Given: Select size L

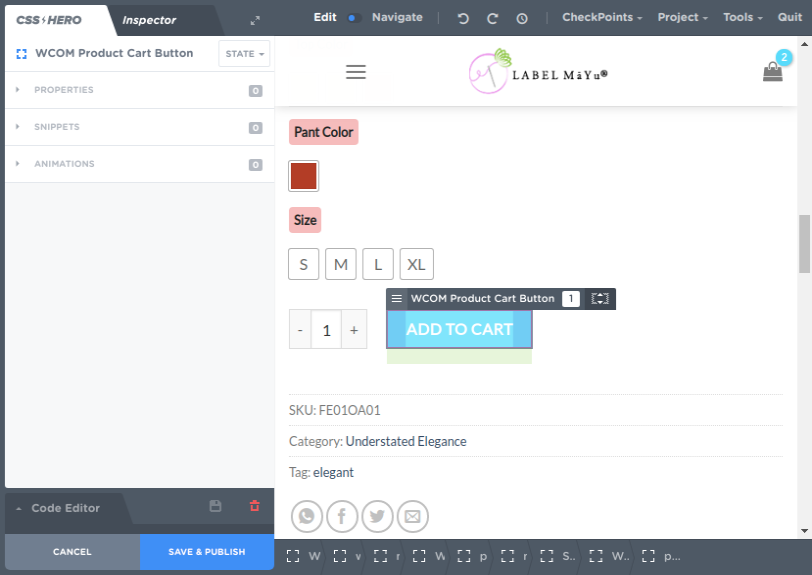Looking at the screenshot, I should pyautogui.click(x=378, y=264).
